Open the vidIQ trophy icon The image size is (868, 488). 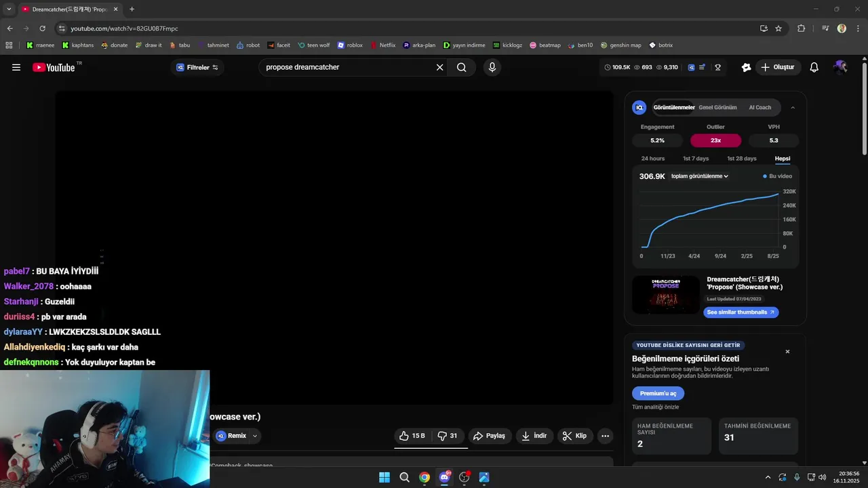(717, 67)
